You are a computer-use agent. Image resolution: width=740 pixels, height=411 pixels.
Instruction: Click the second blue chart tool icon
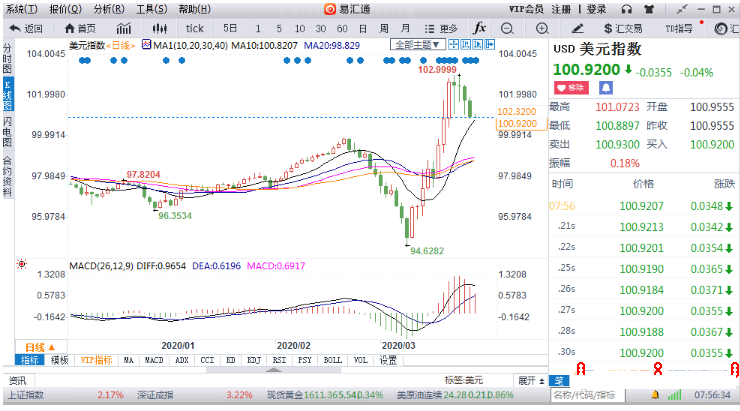(x=465, y=44)
